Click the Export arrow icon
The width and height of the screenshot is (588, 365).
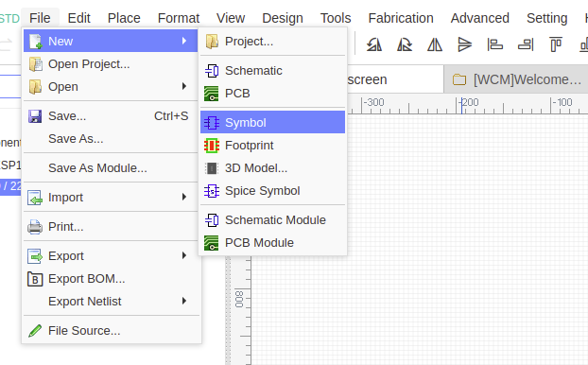click(x=35, y=256)
